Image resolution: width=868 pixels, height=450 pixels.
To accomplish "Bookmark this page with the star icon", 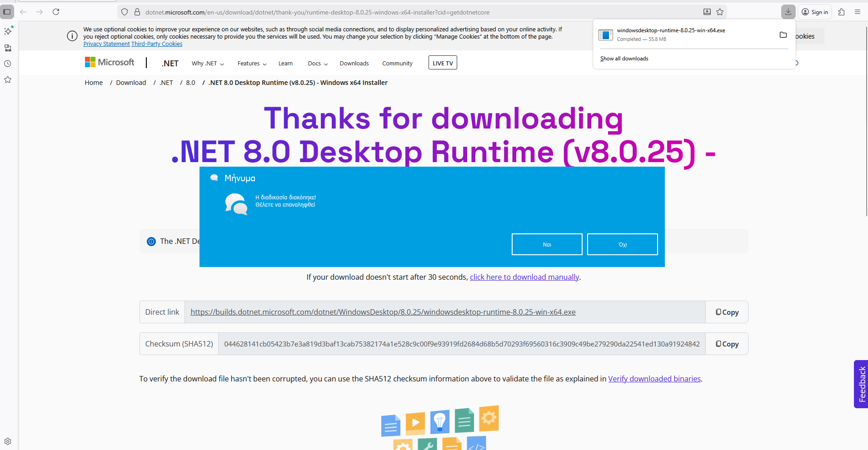I will pos(720,12).
